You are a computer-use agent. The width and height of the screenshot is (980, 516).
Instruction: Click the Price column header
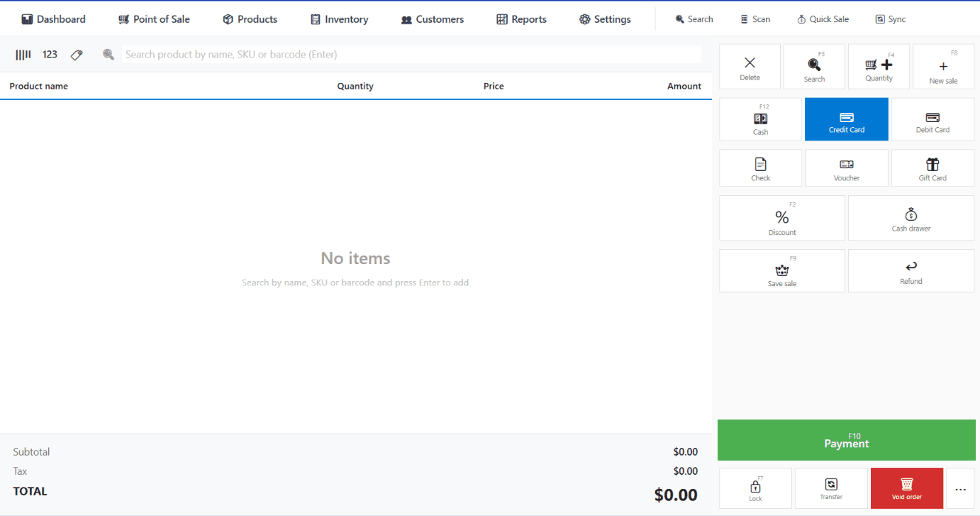[x=494, y=86]
